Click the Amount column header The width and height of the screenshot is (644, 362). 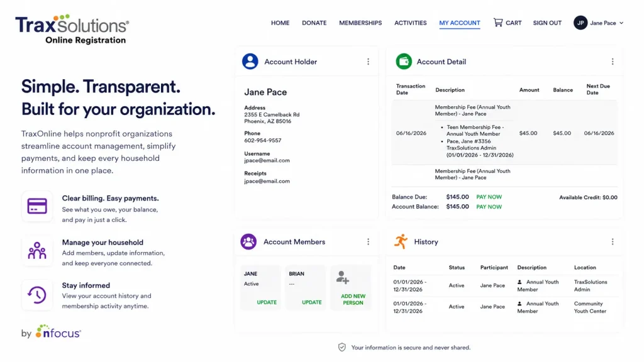tap(529, 90)
